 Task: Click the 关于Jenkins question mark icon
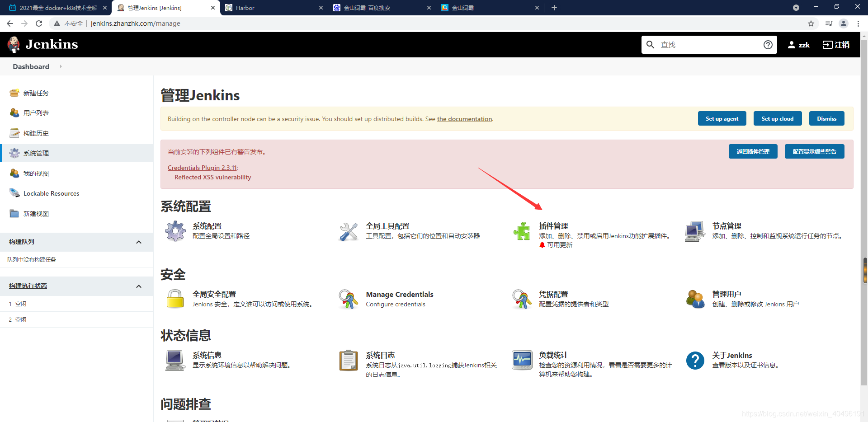click(695, 361)
